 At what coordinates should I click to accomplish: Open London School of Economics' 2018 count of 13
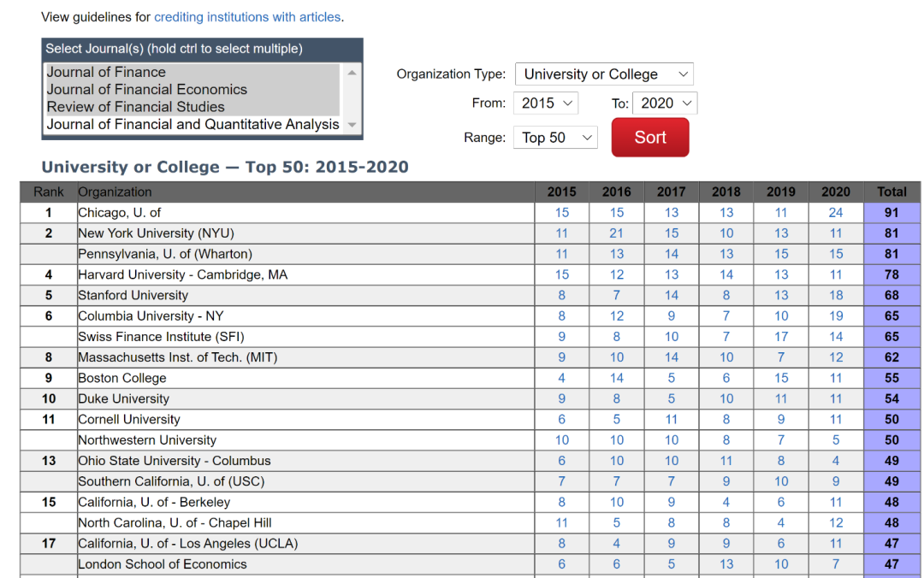[x=726, y=563]
